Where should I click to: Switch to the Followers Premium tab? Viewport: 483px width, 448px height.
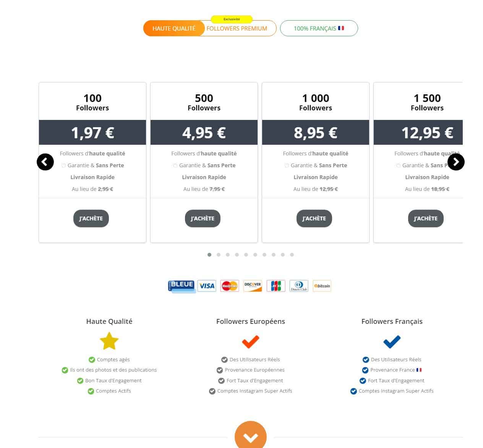[x=237, y=28]
